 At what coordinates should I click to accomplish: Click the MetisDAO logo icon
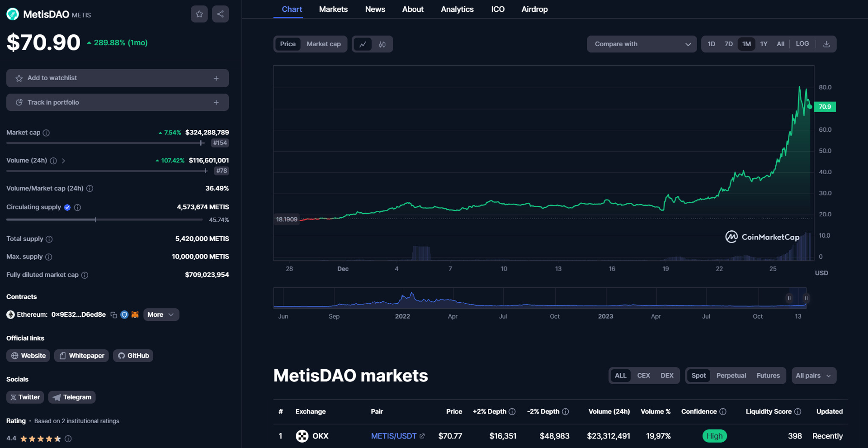(13, 14)
